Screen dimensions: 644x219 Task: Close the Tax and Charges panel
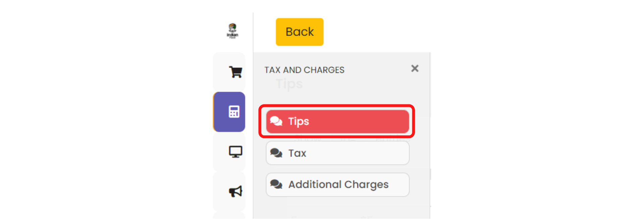tap(415, 69)
